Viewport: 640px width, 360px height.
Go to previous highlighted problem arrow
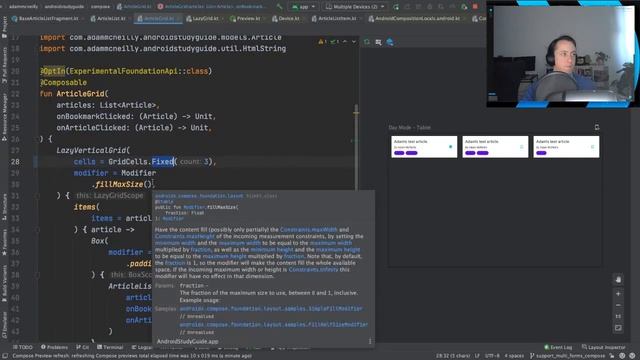point(345,42)
